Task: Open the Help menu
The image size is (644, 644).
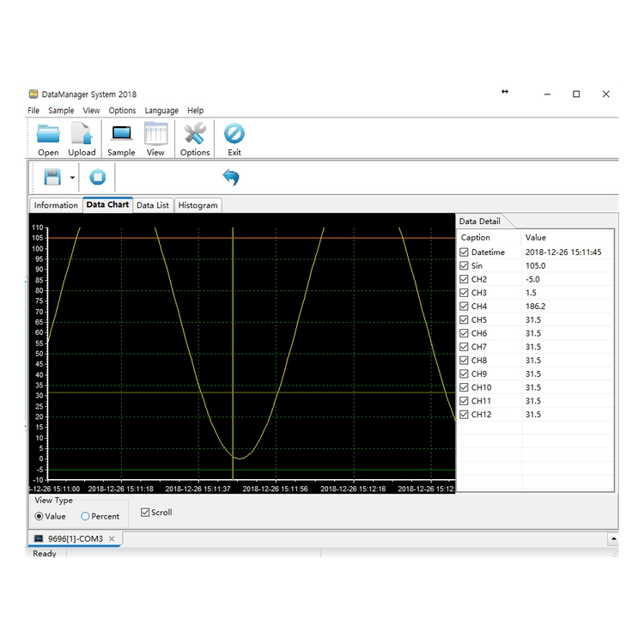Action: point(196,111)
